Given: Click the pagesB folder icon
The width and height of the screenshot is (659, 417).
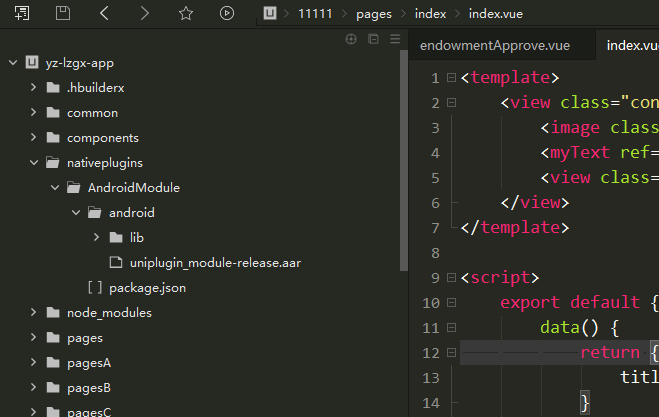Looking at the screenshot, I should [x=53, y=388].
